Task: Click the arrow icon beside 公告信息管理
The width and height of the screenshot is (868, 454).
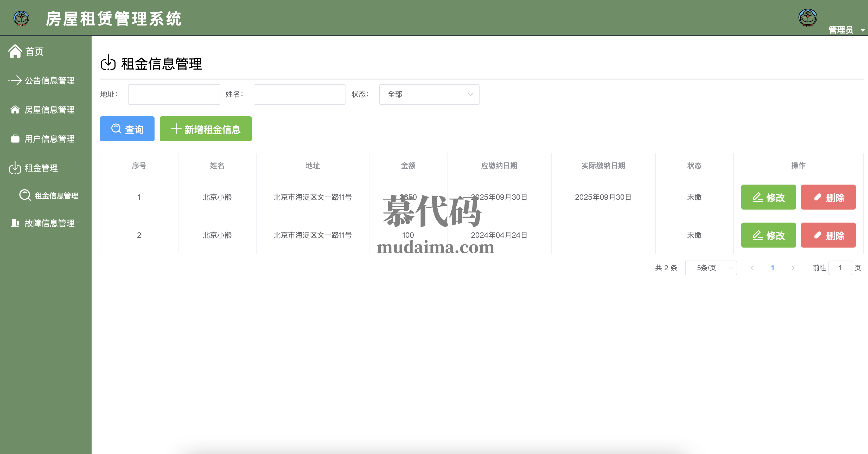Action: coord(15,80)
